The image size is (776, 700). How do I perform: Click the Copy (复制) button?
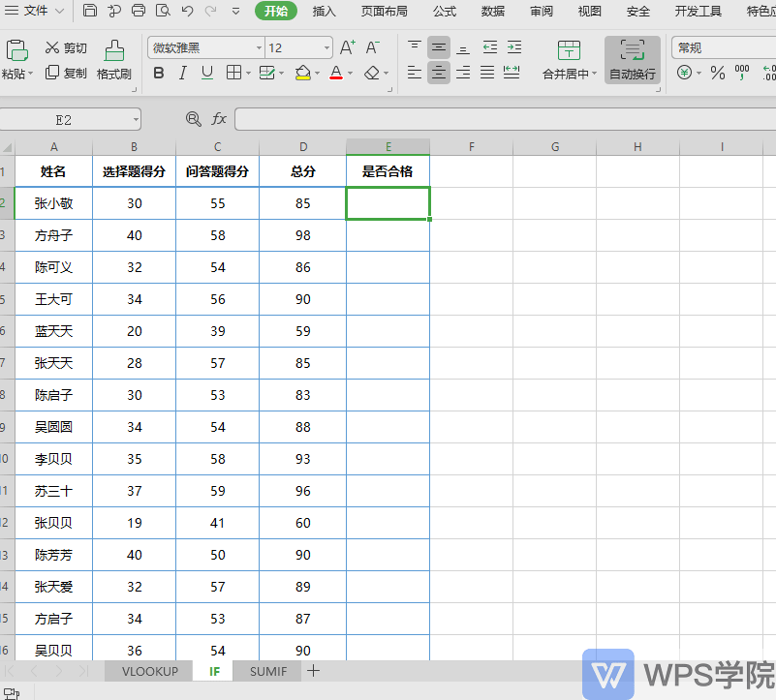click(66, 74)
